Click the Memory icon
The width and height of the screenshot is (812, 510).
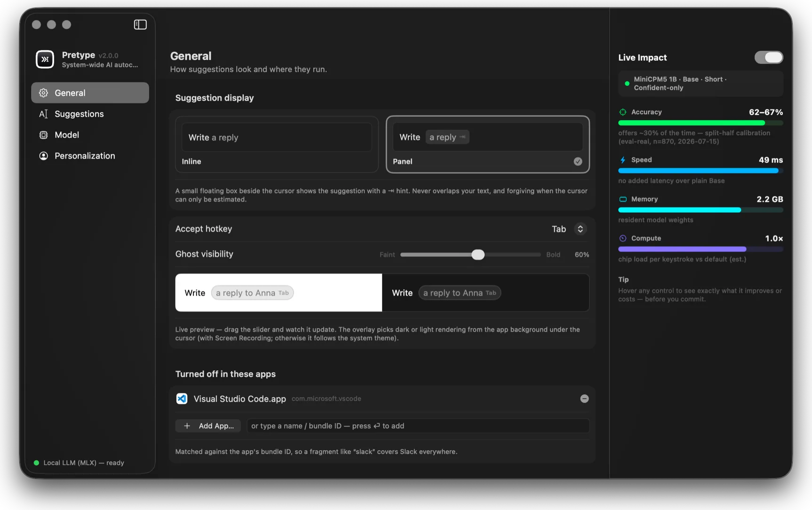pyautogui.click(x=623, y=199)
